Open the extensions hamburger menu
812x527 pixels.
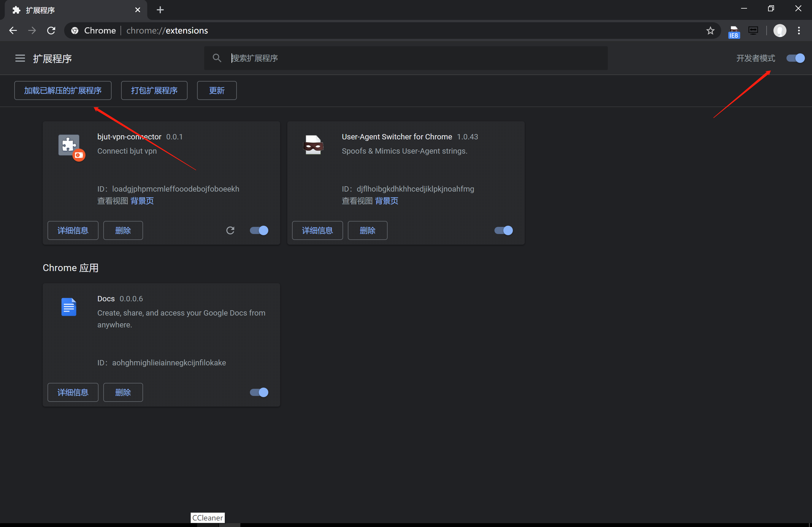tap(20, 58)
